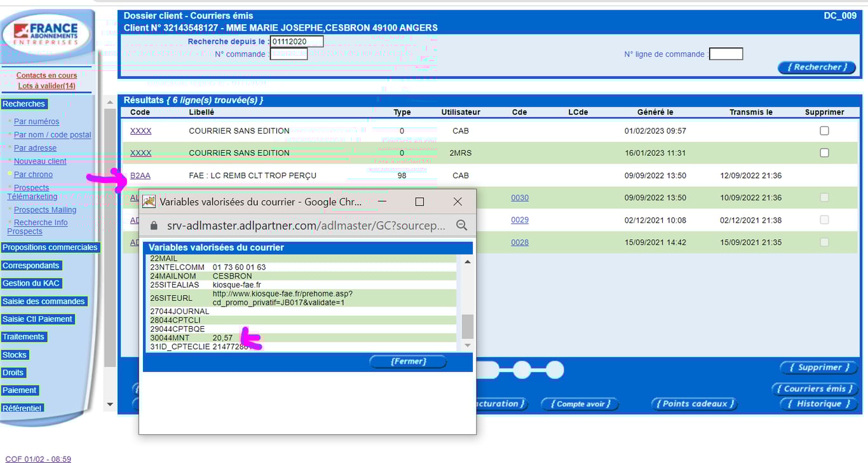Close the variables popup with Fermer
This screenshot has width=868, height=463.
[408, 362]
